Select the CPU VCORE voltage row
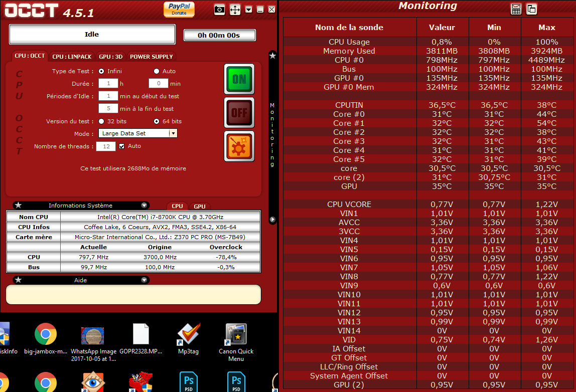This screenshot has width=576, height=392. point(428,204)
